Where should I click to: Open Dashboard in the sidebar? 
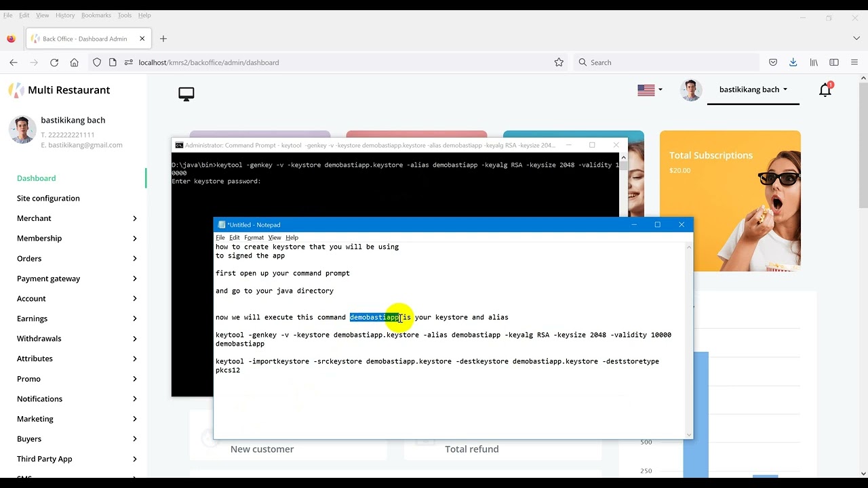37,178
